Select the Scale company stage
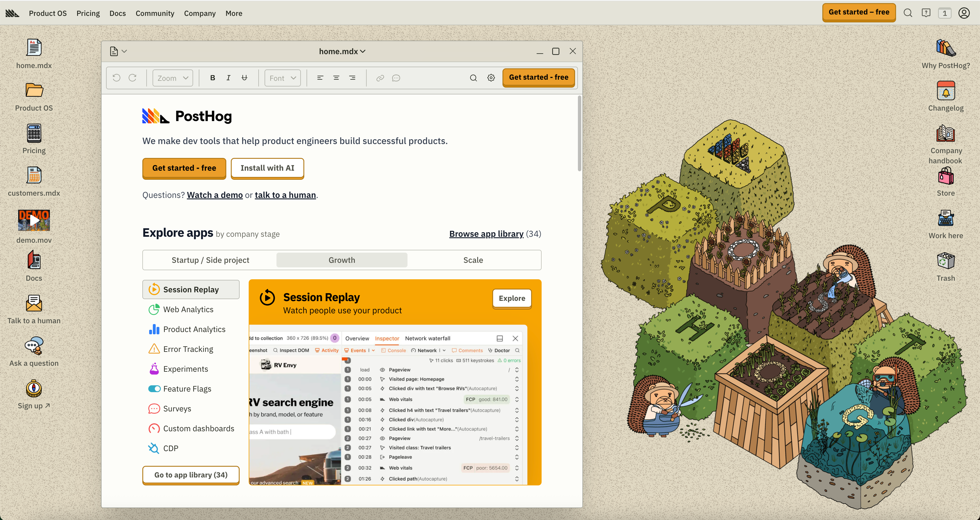Screen dimensions: 980x520 pyautogui.click(x=473, y=260)
